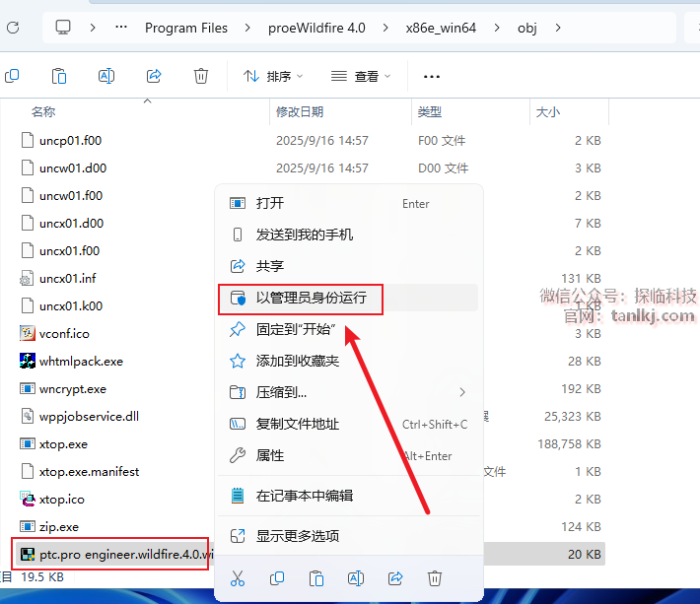Viewport: 700px width, 604px height.
Task: Click cut scissors icon in context menu
Action: pos(238,578)
